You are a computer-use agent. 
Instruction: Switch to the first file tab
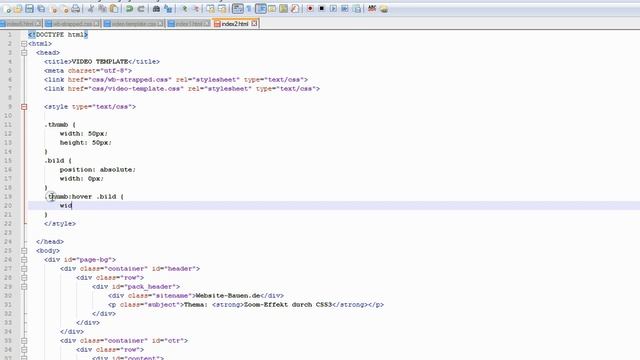coord(21,24)
